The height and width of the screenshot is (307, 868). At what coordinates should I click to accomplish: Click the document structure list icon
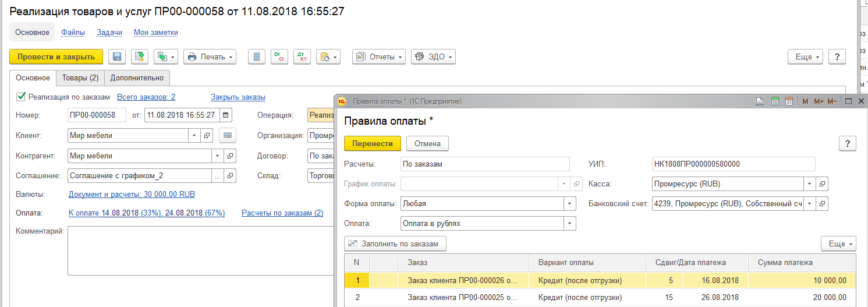click(x=257, y=57)
